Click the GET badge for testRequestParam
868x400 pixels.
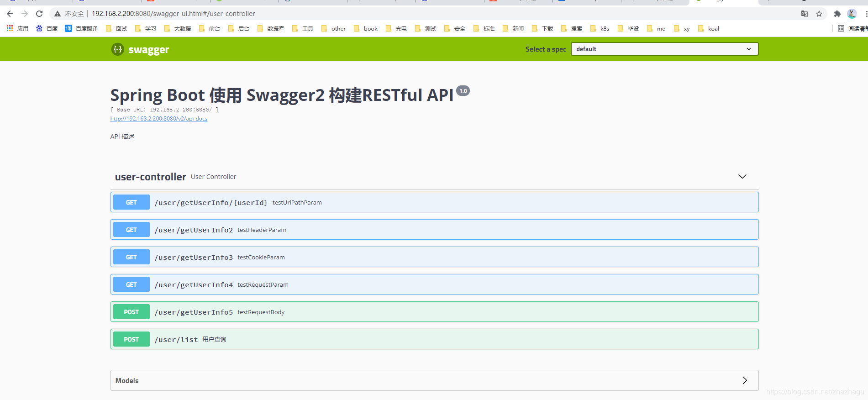pos(132,284)
